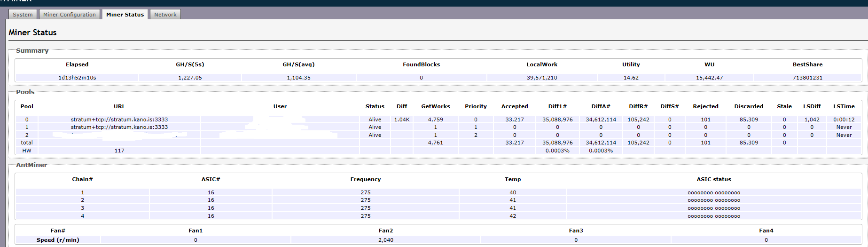The image size is (868, 247).
Task: Click the Stale column header
Action: [784, 106]
